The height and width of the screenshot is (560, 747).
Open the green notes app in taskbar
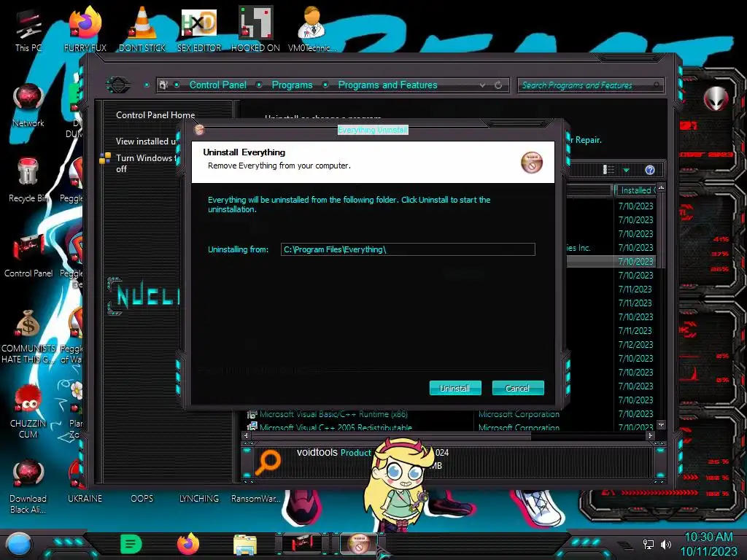coord(131,544)
